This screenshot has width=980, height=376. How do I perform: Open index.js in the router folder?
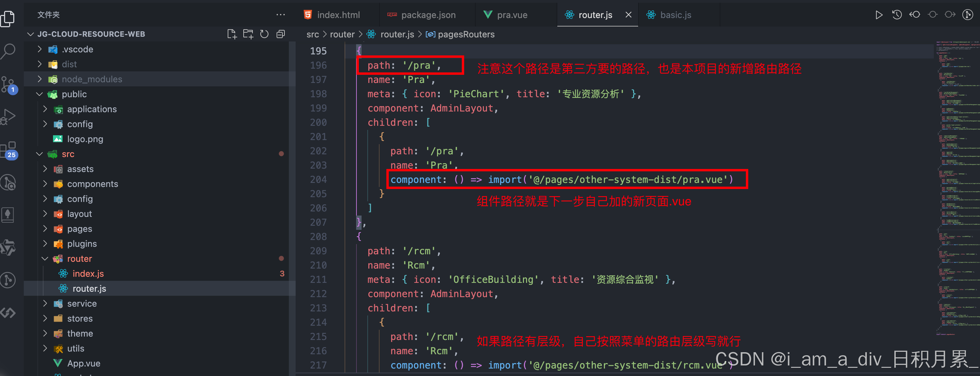pos(88,274)
